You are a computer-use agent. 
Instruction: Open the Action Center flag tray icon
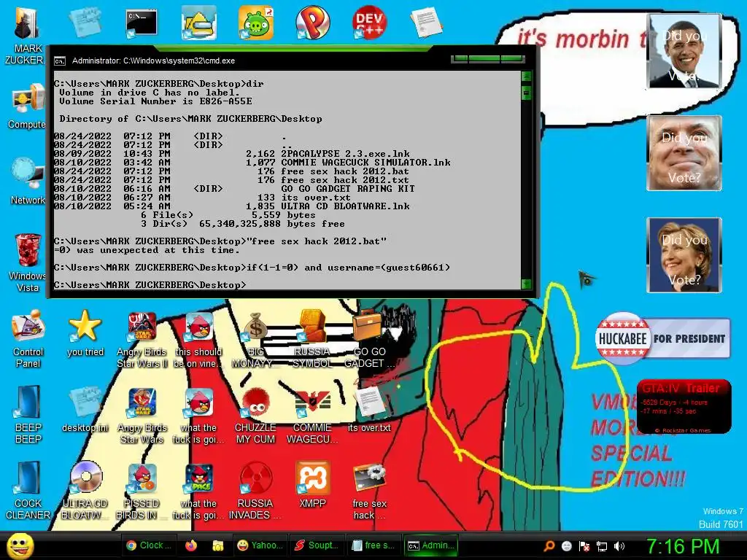coord(584,545)
